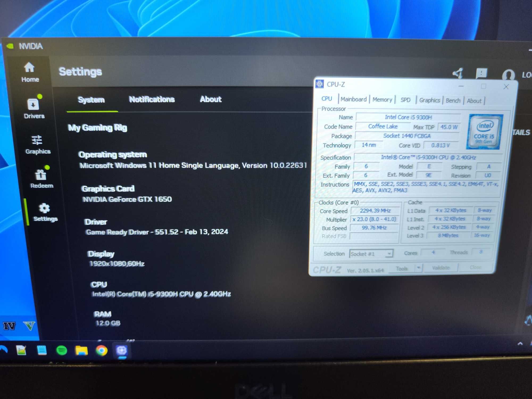Click the Tools button in CPU-Z
The width and height of the screenshot is (532, 399).
[x=401, y=268]
